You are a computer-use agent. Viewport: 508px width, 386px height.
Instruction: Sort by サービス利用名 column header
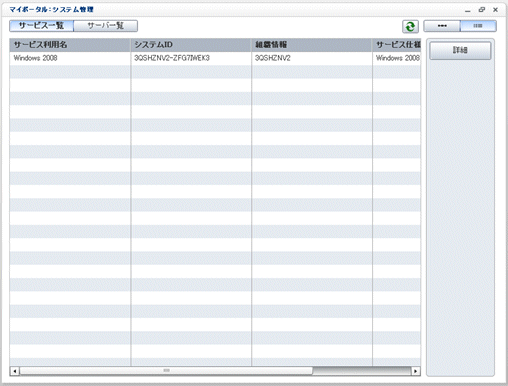point(70,45)
